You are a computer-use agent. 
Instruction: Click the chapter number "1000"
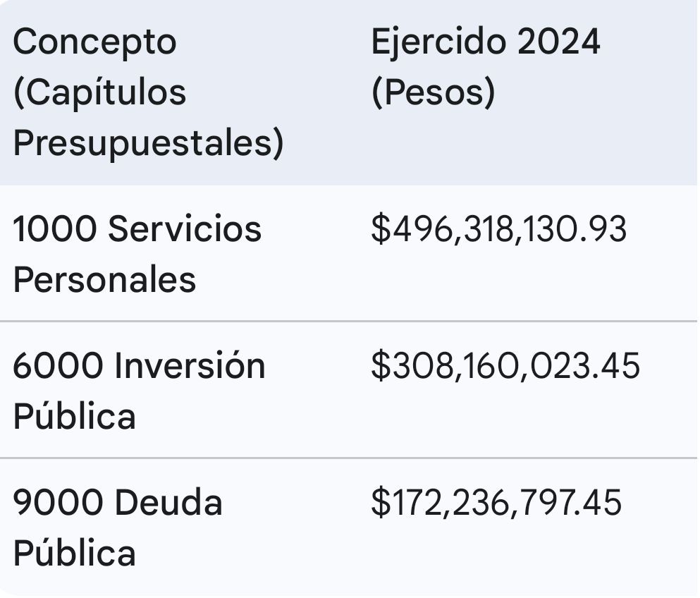tap(55, 229)
